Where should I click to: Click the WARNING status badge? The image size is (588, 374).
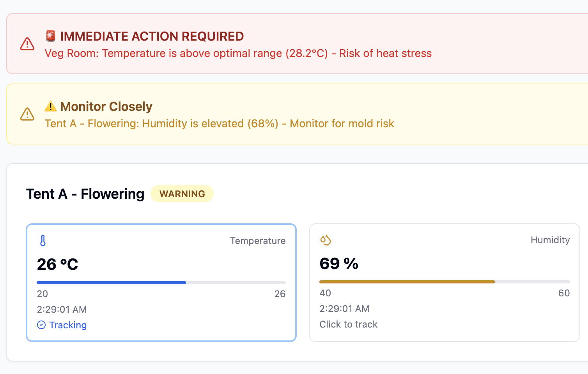182,194
